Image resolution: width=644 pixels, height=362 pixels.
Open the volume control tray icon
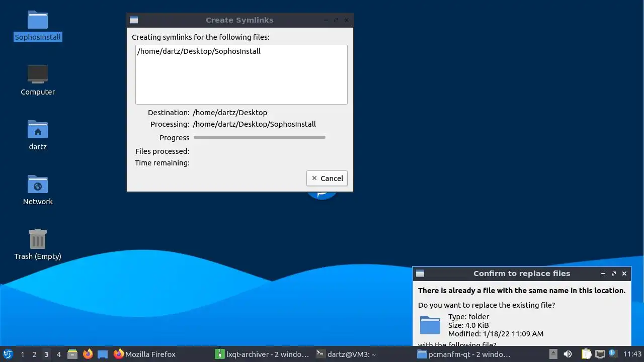coord(568,354)
